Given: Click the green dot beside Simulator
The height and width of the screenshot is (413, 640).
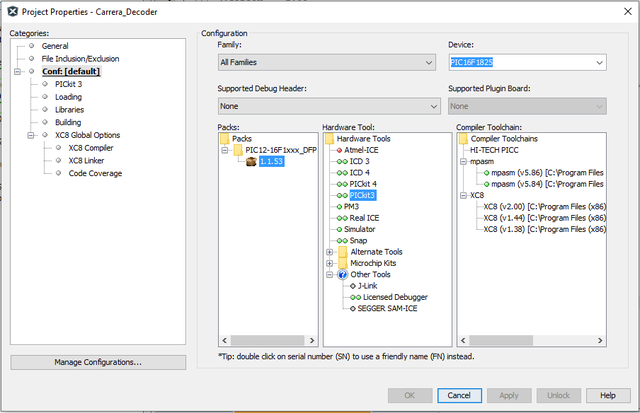Looking at the screenshot, I should 339,229.
